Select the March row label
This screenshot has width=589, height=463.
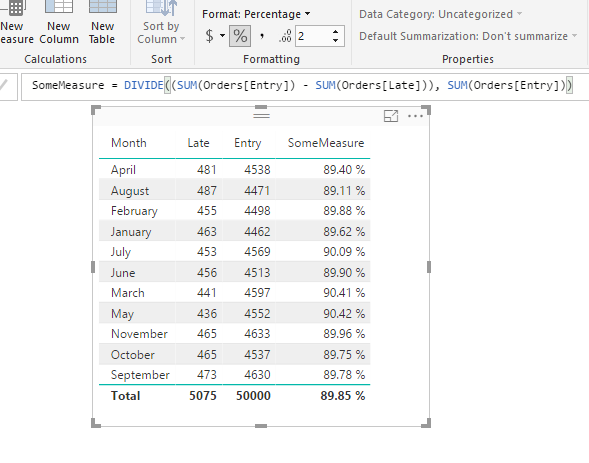(x=128, y=293)
